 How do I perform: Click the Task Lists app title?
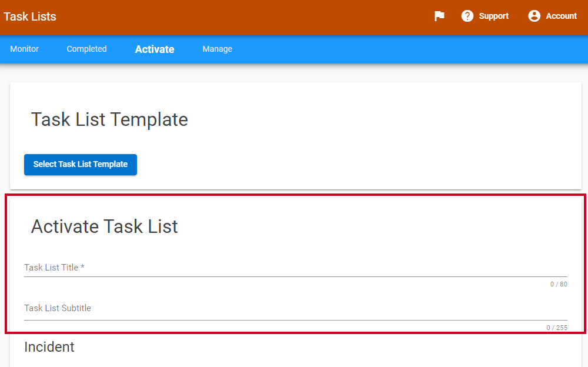coord(30,16)
